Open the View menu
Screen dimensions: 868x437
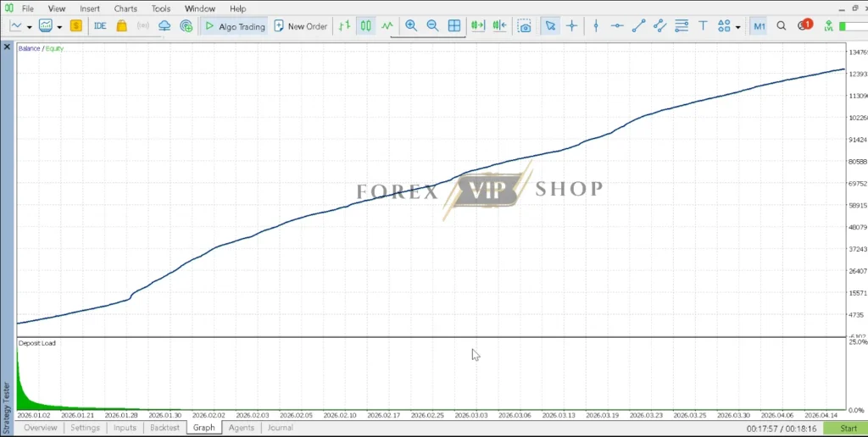(57, 8)
